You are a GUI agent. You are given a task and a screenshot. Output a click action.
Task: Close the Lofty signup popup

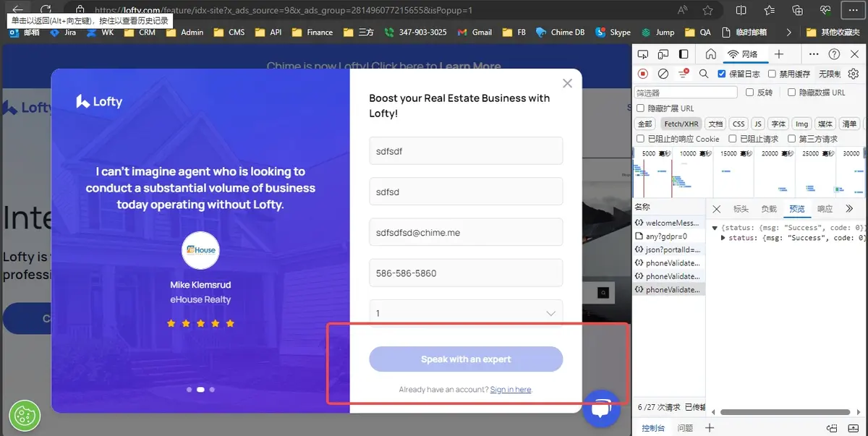coord(567,83)
